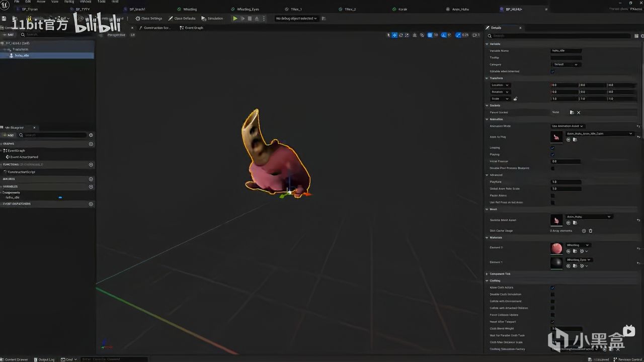644x362 pixels.
Task: Toggle rotation snap angle icon
Action: coord(444,35)
